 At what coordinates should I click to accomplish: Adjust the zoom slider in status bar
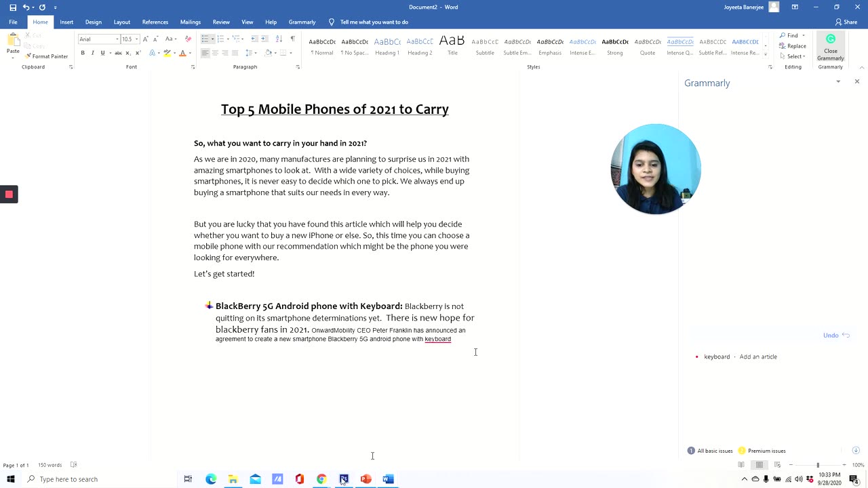click(x=818, y=465)
